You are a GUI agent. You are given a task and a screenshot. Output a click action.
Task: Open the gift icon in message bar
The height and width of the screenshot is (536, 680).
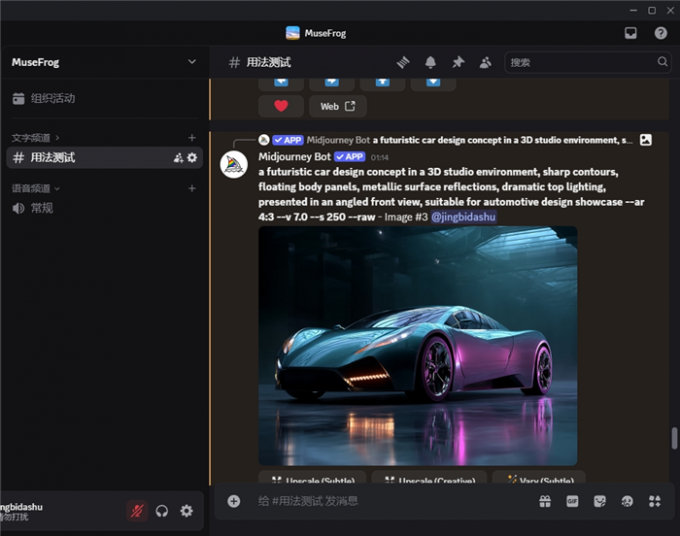[x=545, y=501]
